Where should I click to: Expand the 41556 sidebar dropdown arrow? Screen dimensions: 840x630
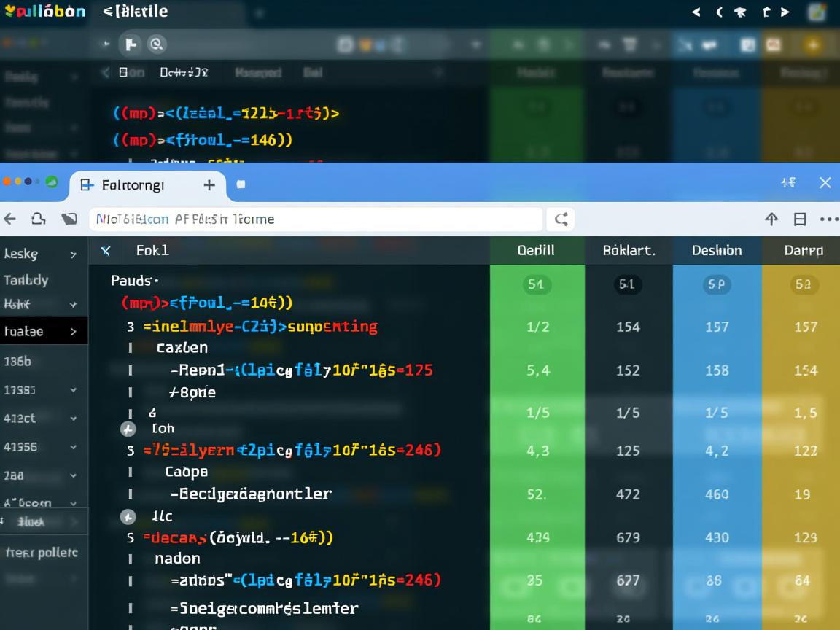click(x=73, y=447)
